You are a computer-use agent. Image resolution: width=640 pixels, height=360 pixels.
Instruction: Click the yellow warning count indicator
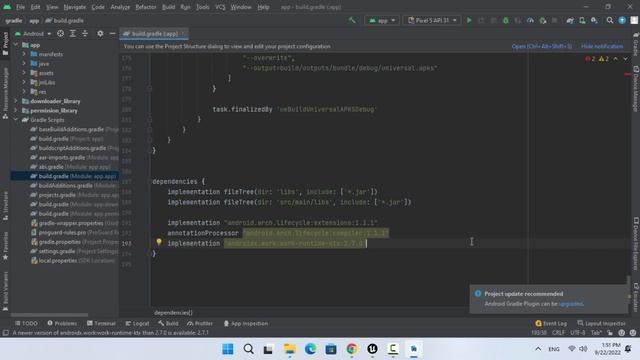pos(604,59)
